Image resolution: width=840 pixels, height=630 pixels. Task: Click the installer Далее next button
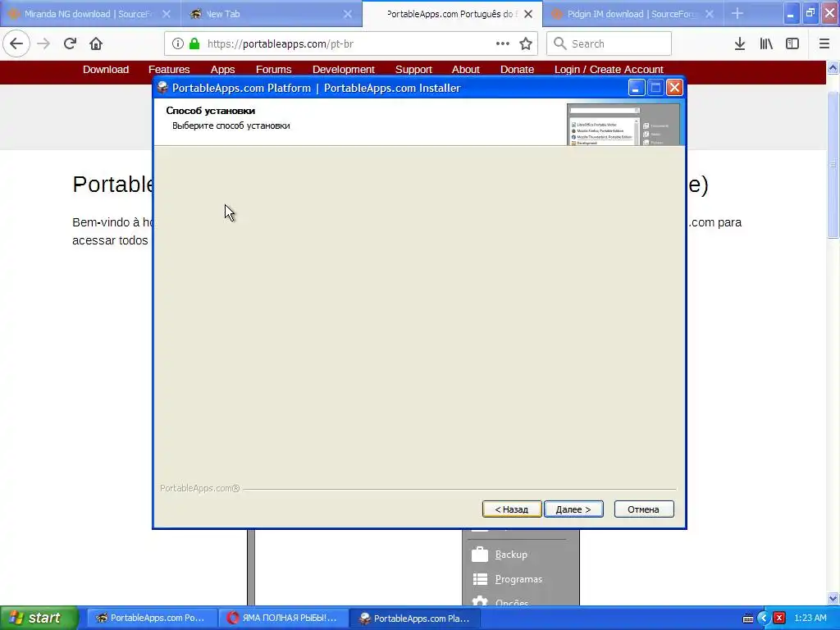[x=573, y=509]
